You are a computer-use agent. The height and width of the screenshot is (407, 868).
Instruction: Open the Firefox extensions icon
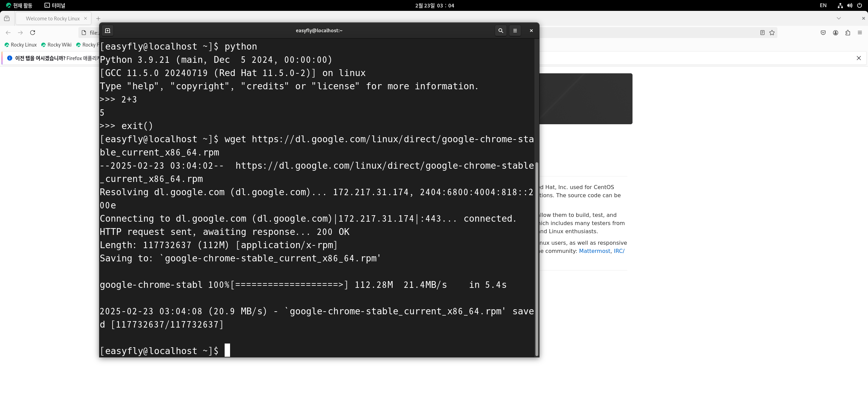point(848,33)
